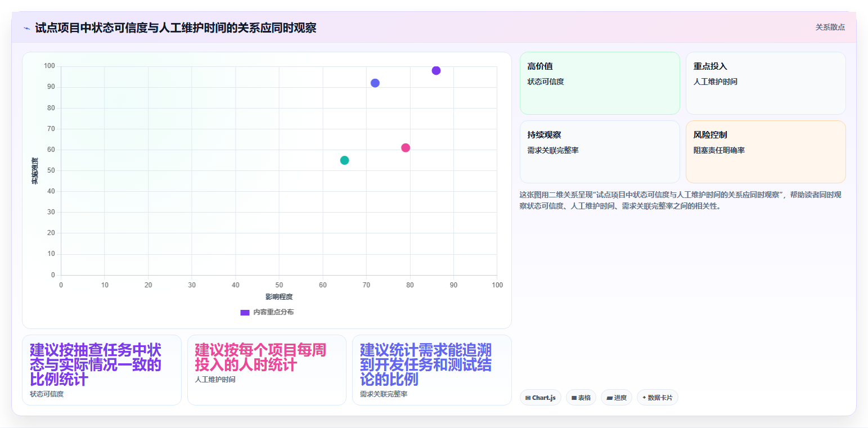
Task: Select the 数据卡片 tag chip
Action: [x=658, y=398]
